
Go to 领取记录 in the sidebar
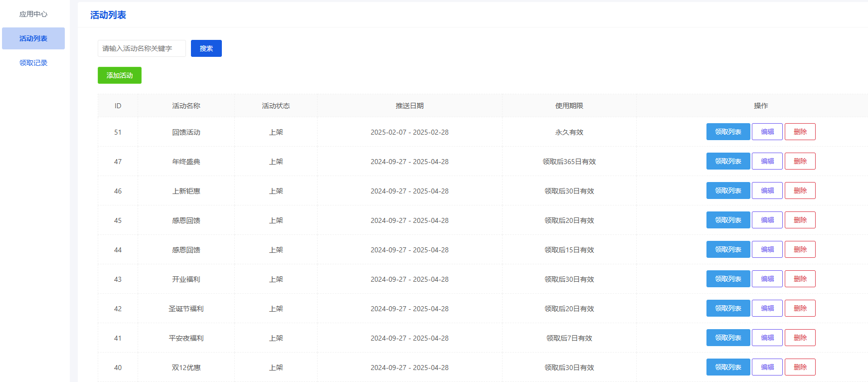pos(33,63)
